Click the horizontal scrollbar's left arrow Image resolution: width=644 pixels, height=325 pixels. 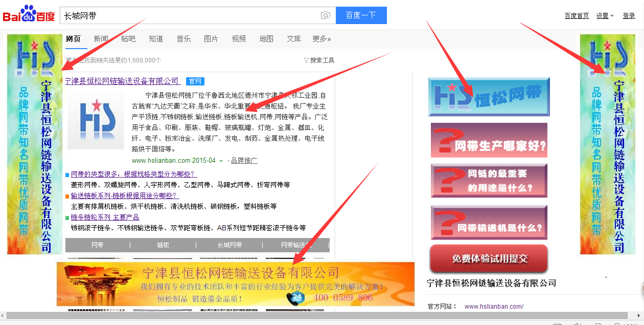[3, 316]
